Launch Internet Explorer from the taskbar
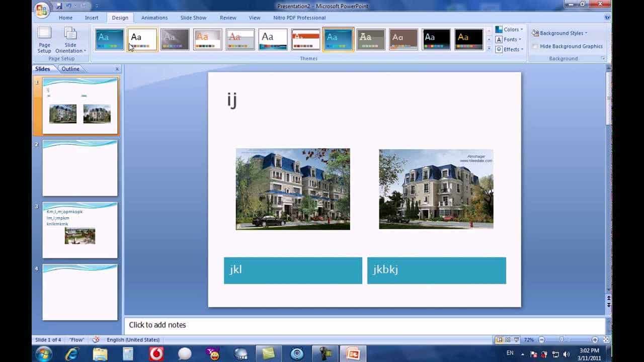This screenshot has height=362, width=644. (x=72, y=353)
